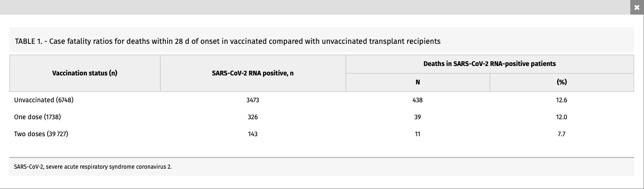Select the "One dose (1738)" row label
This screenshot has width=644, height=189.
(x=38, y=117)
